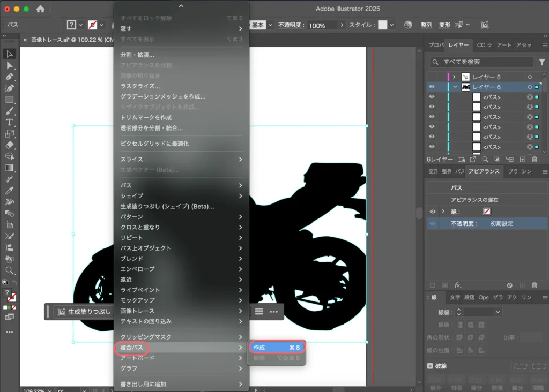Screen dimensions: 549x392
Task: Open the 線幅 stroke width dropdown
Action: 498,312
